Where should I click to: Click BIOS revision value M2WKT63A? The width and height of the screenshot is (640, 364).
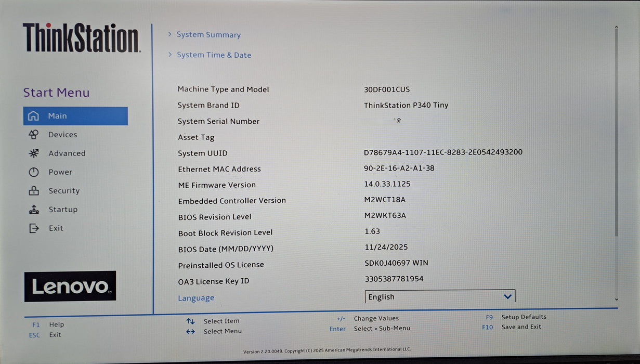(x=385, y=215)
